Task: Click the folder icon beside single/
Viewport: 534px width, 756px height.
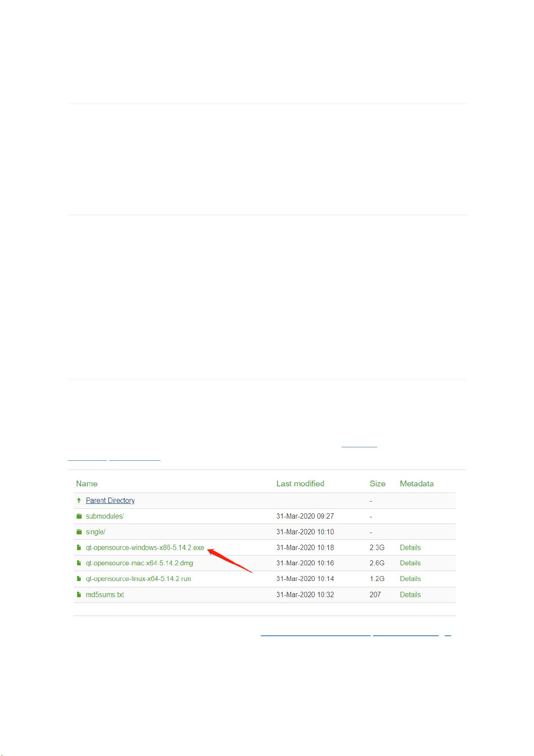Action: [x=79, y=532]
